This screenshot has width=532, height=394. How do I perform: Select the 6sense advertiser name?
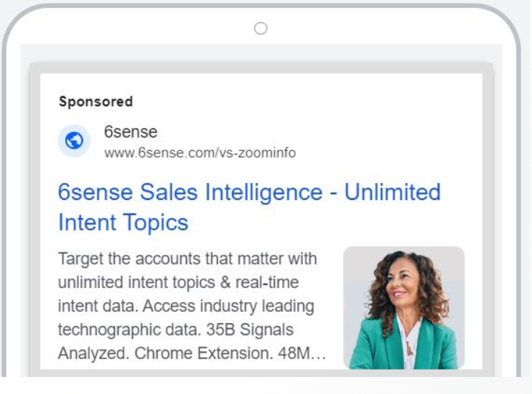(x=130, y=132)
